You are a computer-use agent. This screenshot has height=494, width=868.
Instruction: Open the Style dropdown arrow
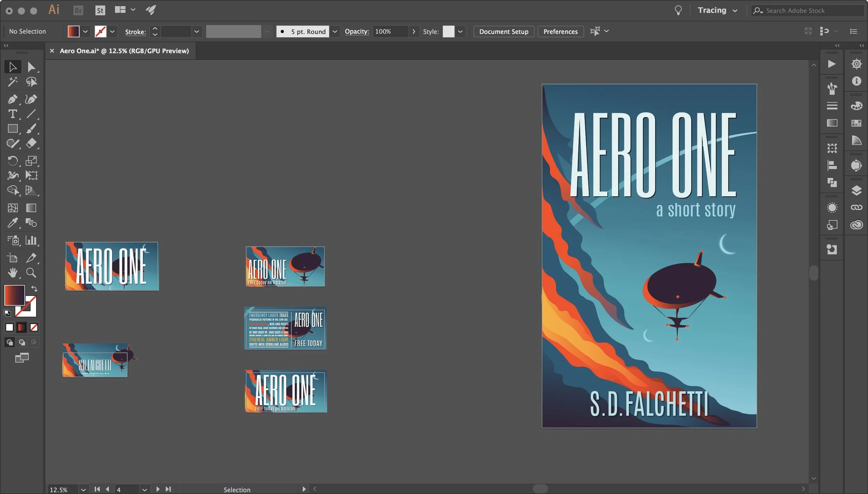coord(460,32)
